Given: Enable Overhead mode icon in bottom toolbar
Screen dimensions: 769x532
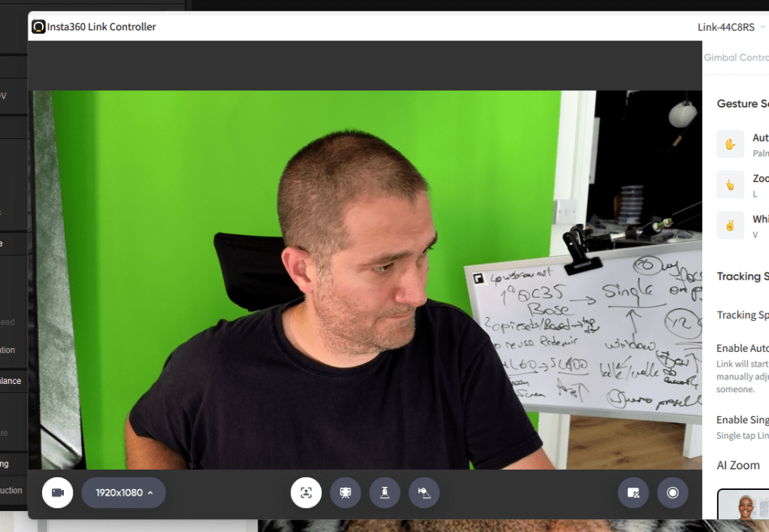Looking at the screenshot, I should click(385, 492).
